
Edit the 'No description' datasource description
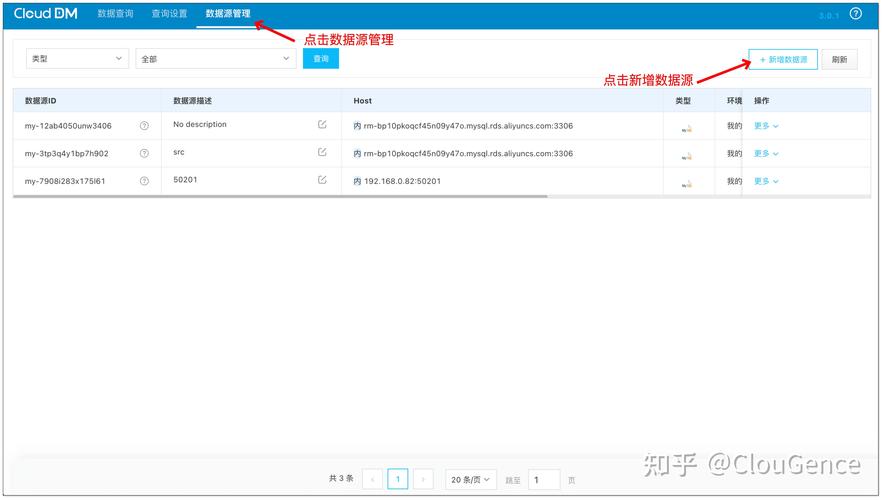pyautogui.click(x=322, y=125)
